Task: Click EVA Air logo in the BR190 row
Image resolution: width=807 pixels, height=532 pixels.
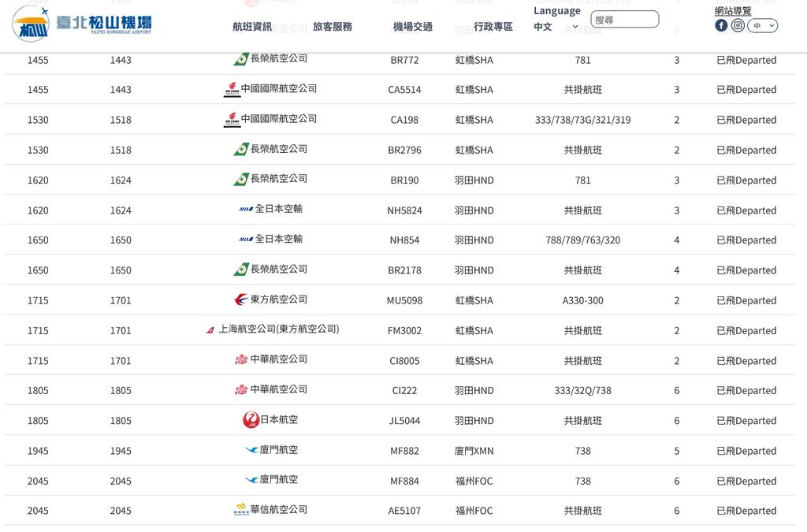Action: (x=241, y=180)
